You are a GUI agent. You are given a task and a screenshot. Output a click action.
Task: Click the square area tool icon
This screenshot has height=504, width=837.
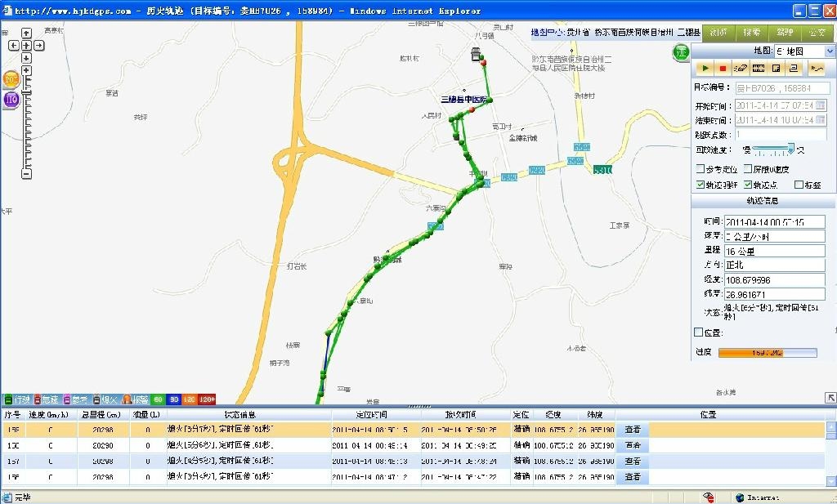[777, 69]
